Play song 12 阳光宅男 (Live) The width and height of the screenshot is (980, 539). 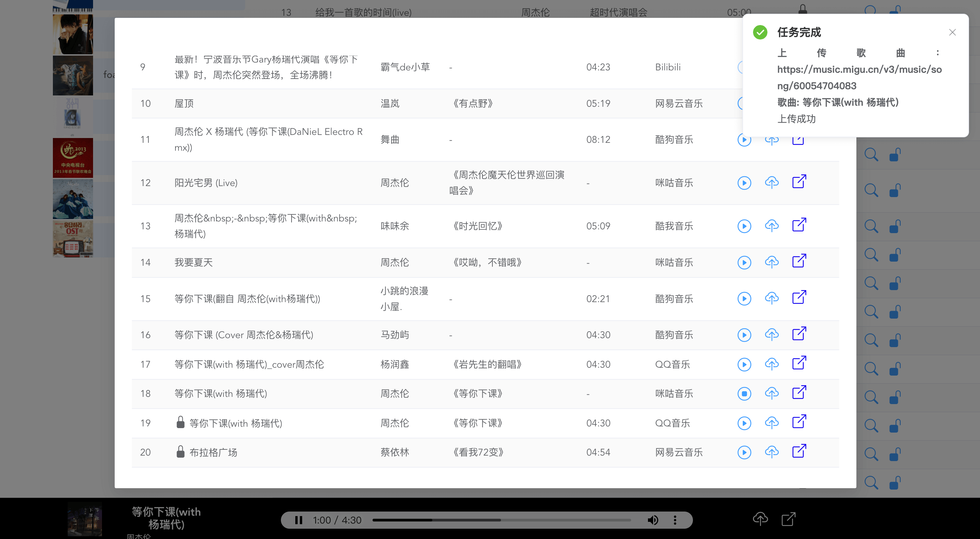tap(744, 183)
